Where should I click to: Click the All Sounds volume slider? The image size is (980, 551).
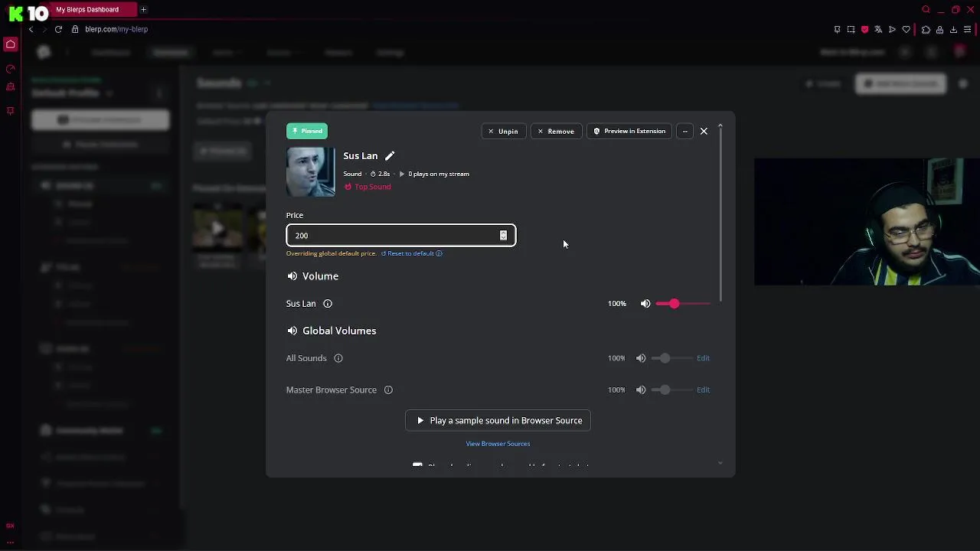tap(671, 358)
